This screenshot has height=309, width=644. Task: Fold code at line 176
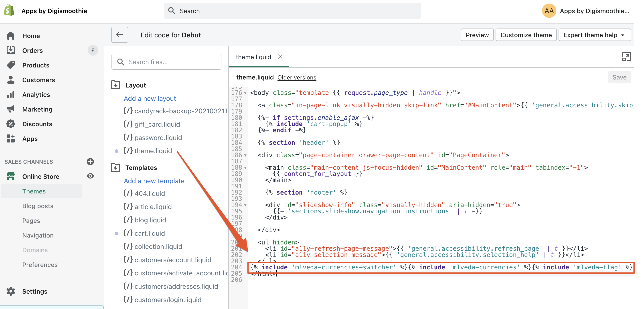point(245,93)
